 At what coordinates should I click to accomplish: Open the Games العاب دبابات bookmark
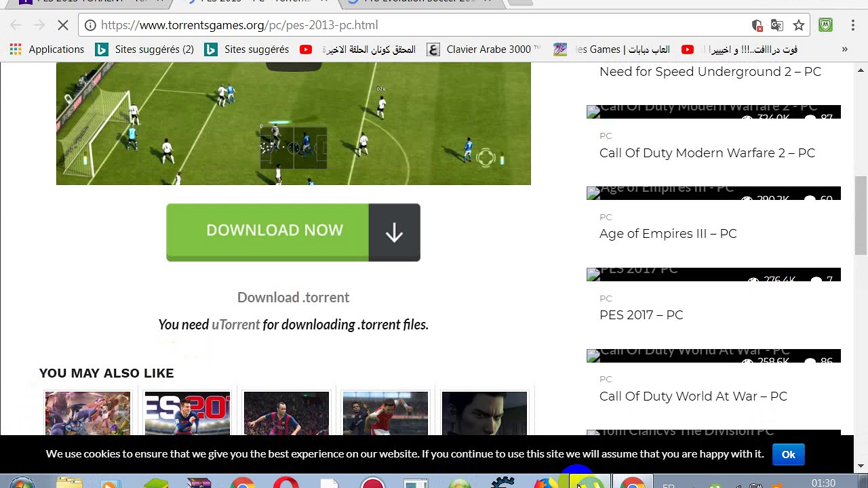point(612,49)
